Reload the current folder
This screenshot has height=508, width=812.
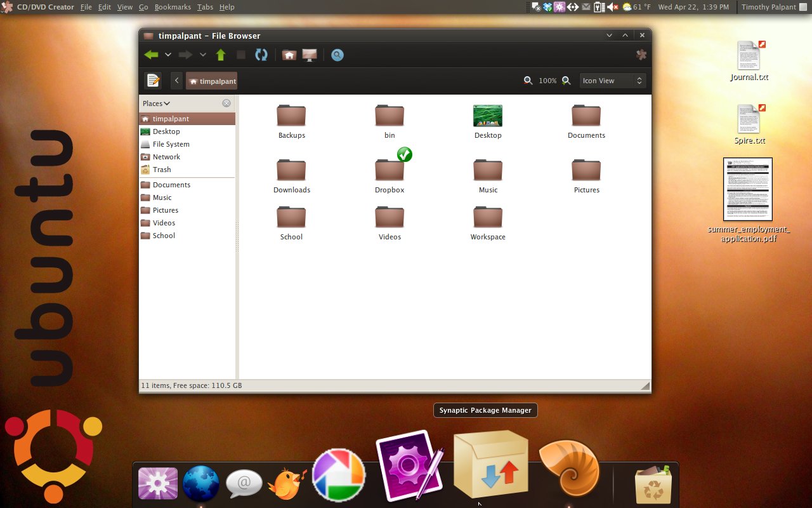click(x=261, y=55)
